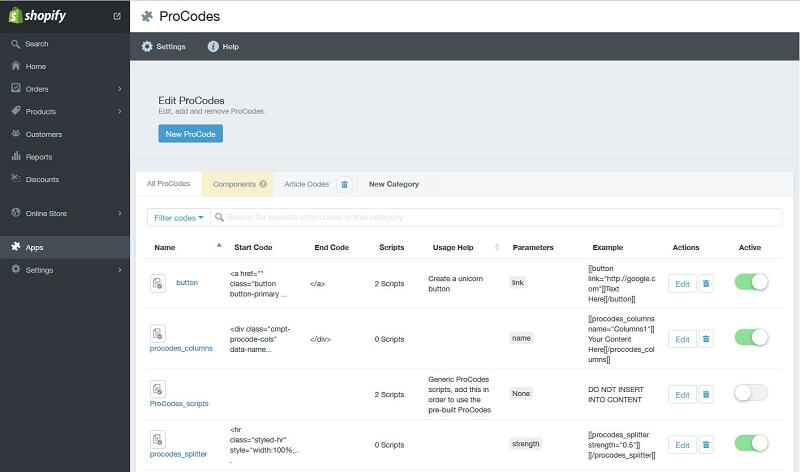
Task: Open the ProCodes_scripts link
Action: (x=179, y=403)
